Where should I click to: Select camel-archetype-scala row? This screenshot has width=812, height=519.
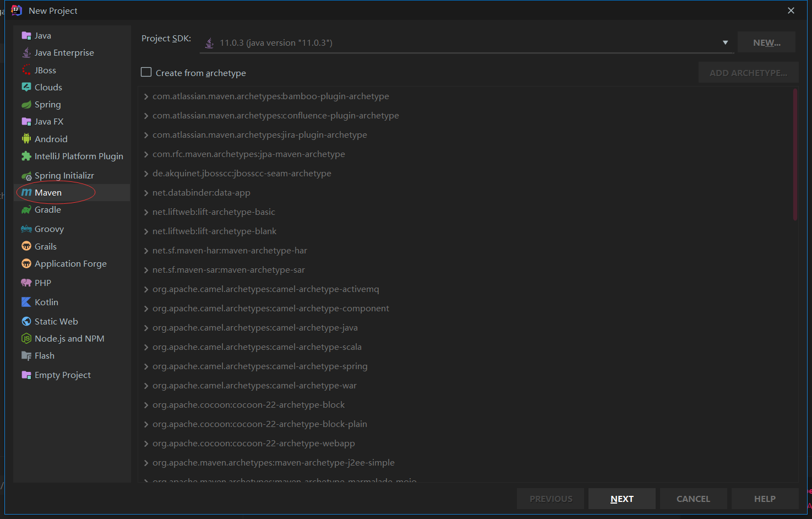coord(465,347)
